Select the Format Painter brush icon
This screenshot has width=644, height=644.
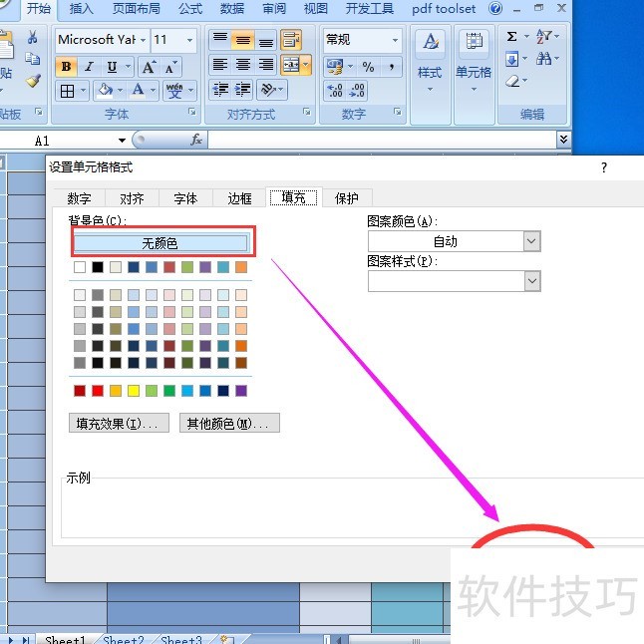pos(33,81)
